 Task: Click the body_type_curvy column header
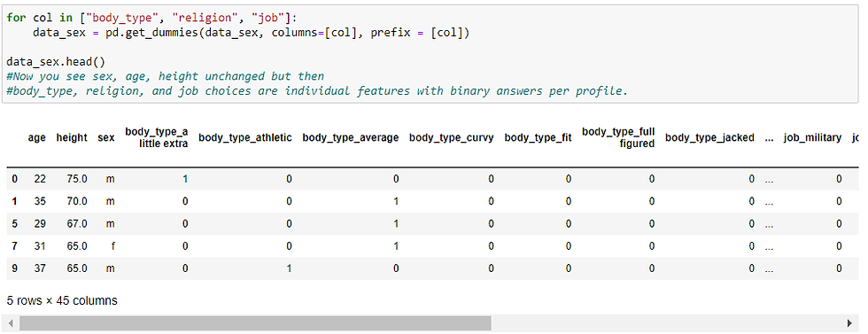451,137
